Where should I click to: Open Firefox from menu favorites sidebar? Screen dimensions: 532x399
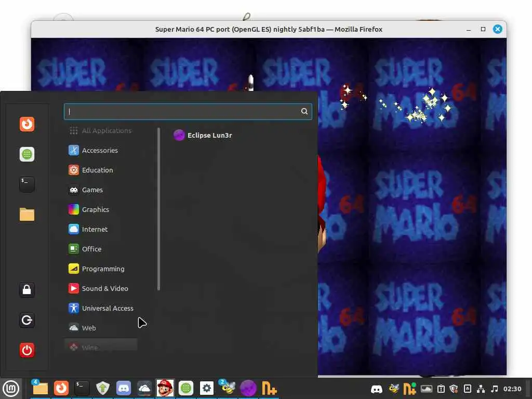pyautogui.click(x=27, y=124)
